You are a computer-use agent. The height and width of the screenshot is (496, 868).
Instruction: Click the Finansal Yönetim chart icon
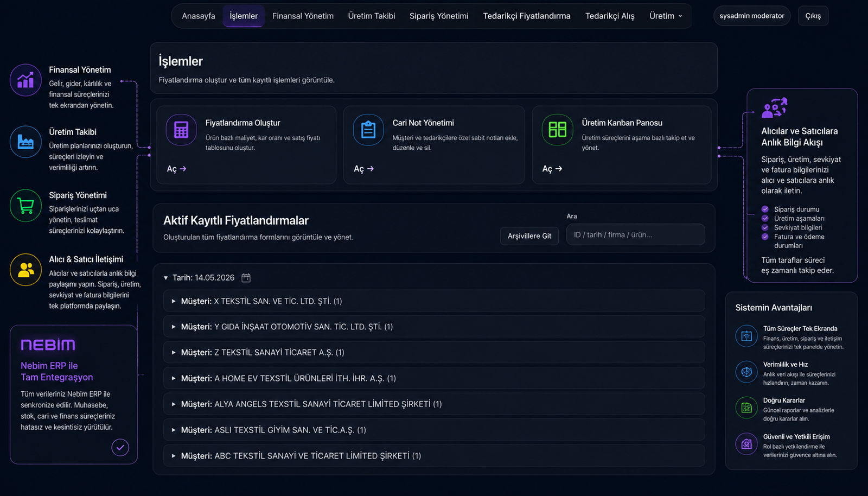pyautogui.click(x=25, y=80)
